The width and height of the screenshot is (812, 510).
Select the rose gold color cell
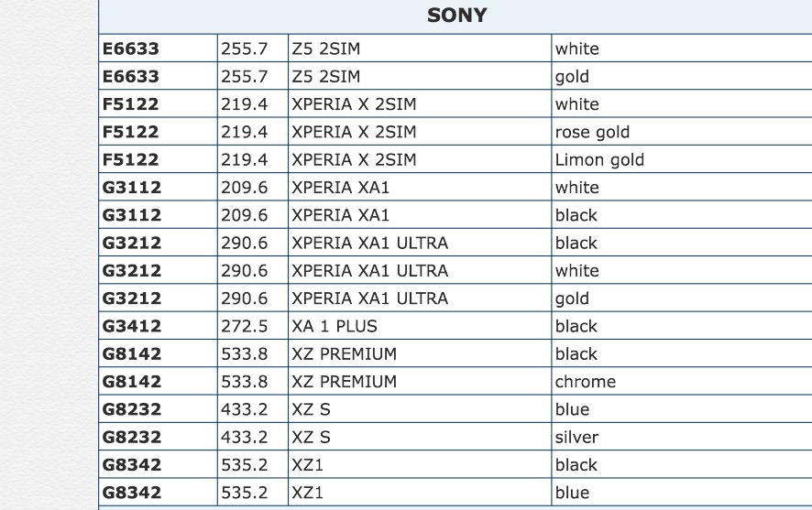(x=592, y=132)
